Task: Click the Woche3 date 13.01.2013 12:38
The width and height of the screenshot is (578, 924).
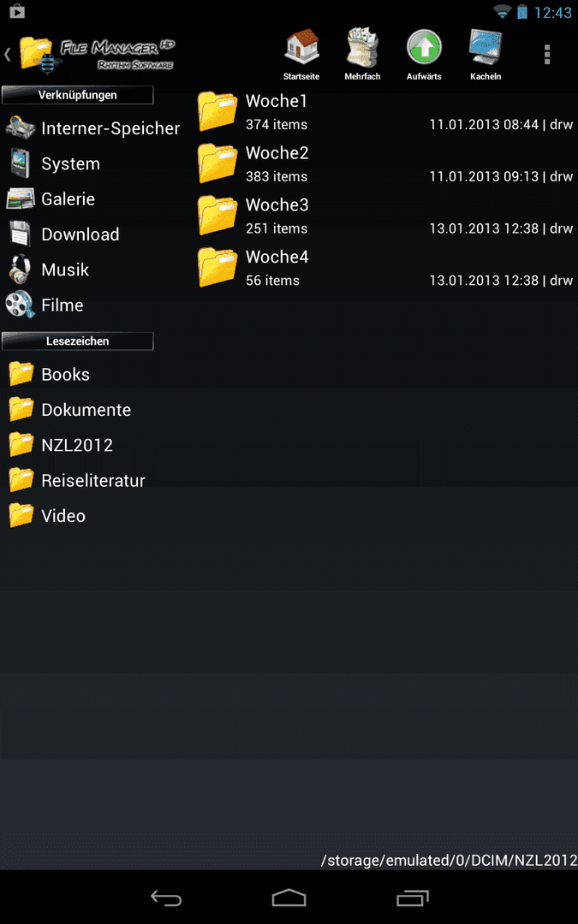Action: [x=484, y=228]
